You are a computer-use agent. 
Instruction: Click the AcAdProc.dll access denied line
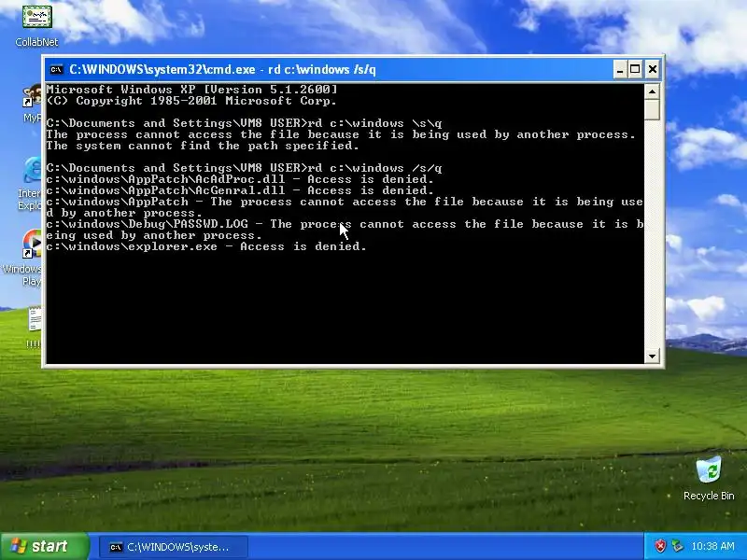[x=240, y=179]
